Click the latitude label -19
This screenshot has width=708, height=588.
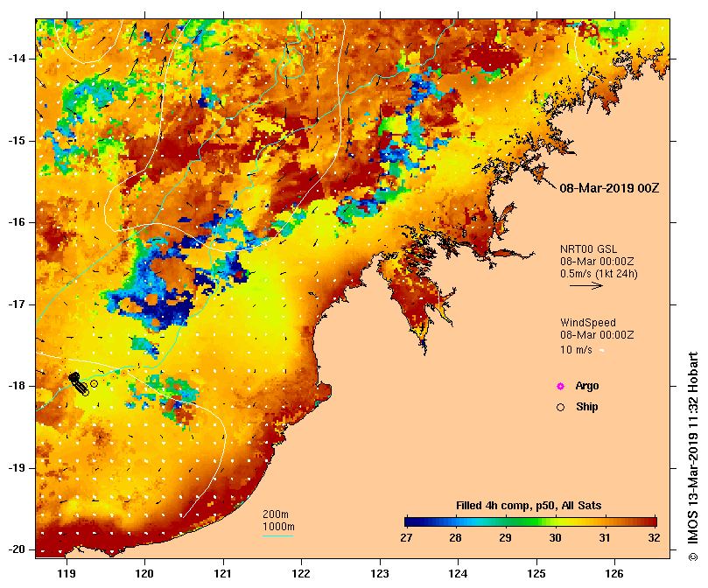point(17,468)
